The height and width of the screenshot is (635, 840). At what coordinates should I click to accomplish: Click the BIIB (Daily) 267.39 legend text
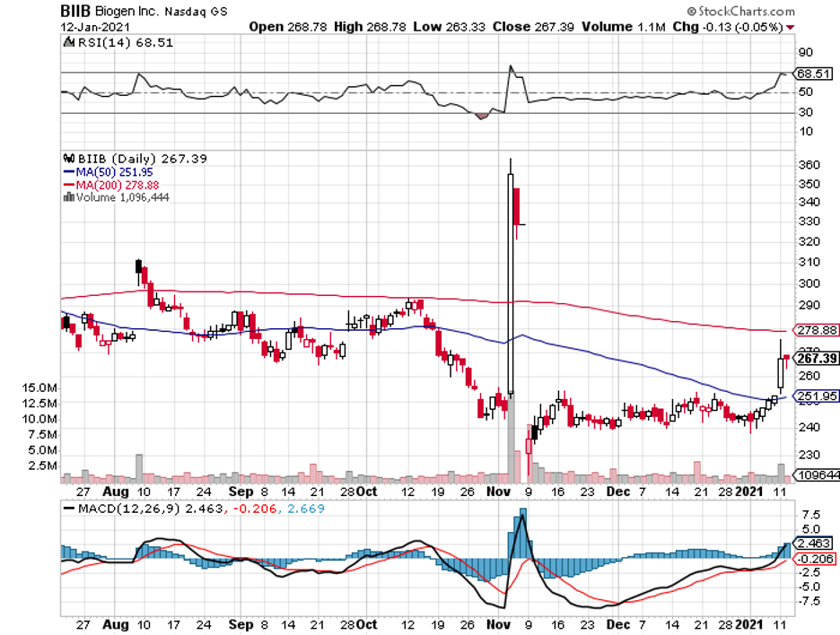tap(143, 159)
